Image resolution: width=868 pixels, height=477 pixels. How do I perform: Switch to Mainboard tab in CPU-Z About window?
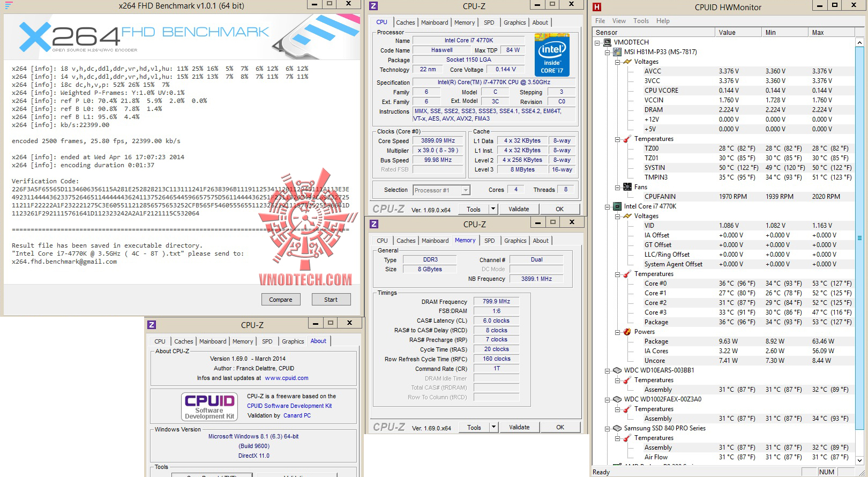(x=213, y=341)
